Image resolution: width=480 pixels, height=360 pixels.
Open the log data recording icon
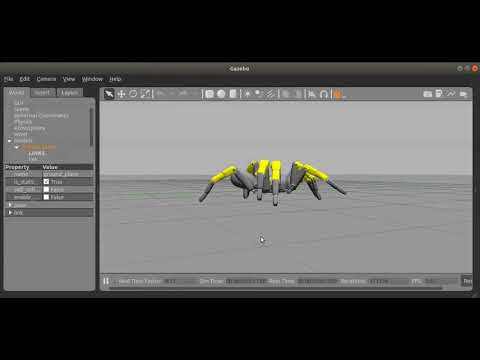[439, 94]
